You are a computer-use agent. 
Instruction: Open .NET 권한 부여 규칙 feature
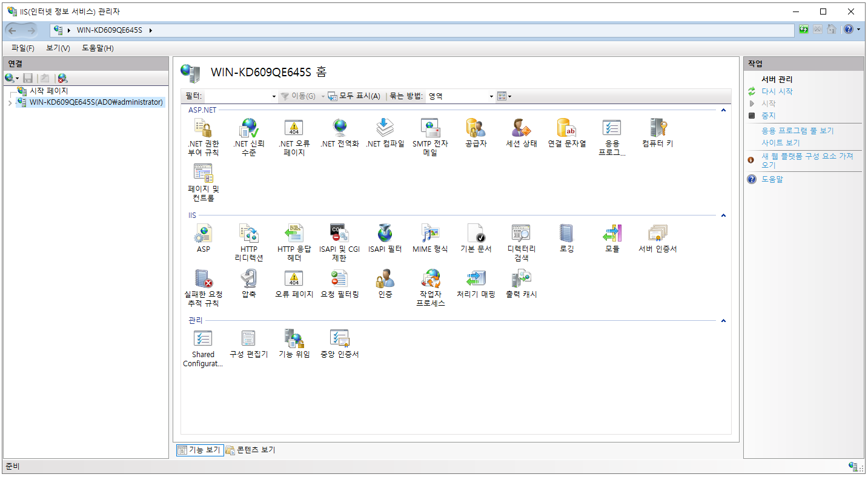[x=203, y=137]
